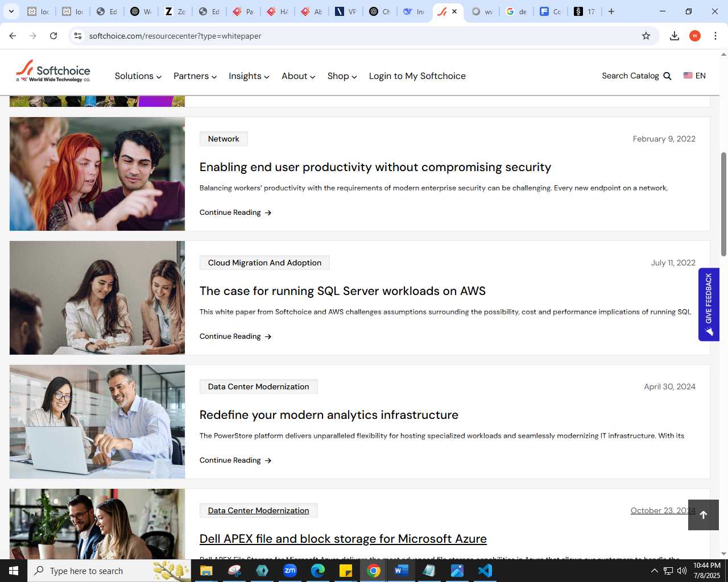Open a new browser tab
This screenshot has width=728, height=582.
click(611, 11)
